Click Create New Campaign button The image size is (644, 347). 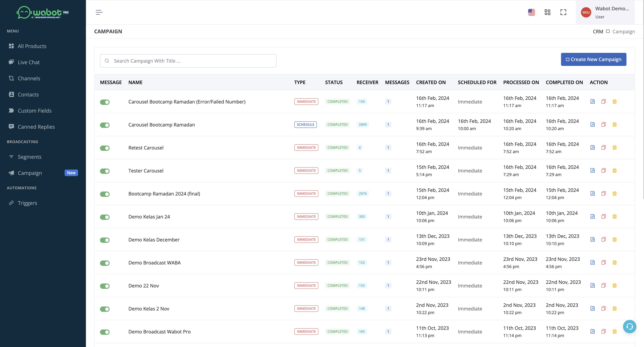(593, 59)
